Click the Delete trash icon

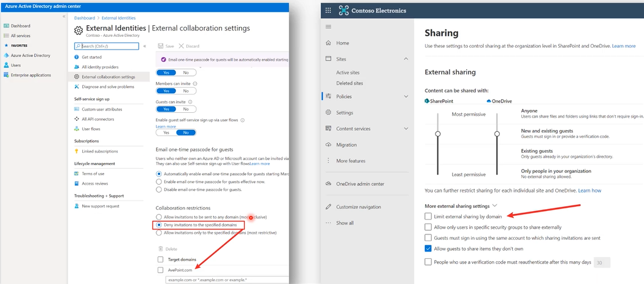(160, 249)
